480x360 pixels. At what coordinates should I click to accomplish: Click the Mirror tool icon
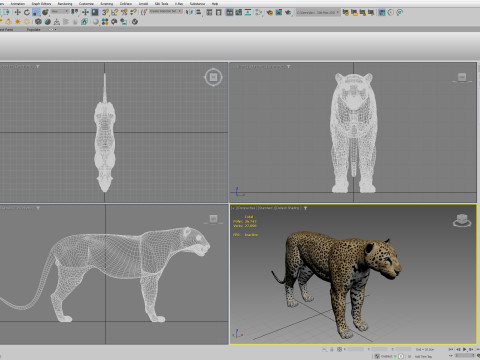(190, 12)
